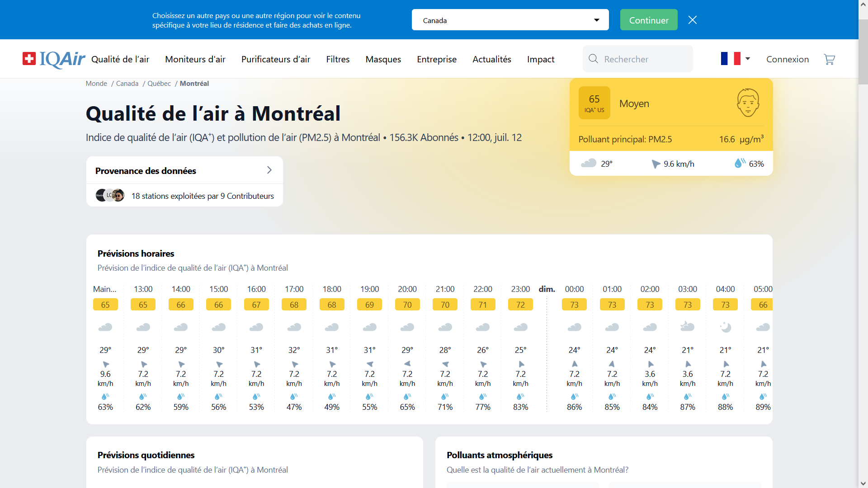Screen dimensions: 868x488
Task: Click the French flag language icon
Action: pyautogui.click(x=730, y=59)
